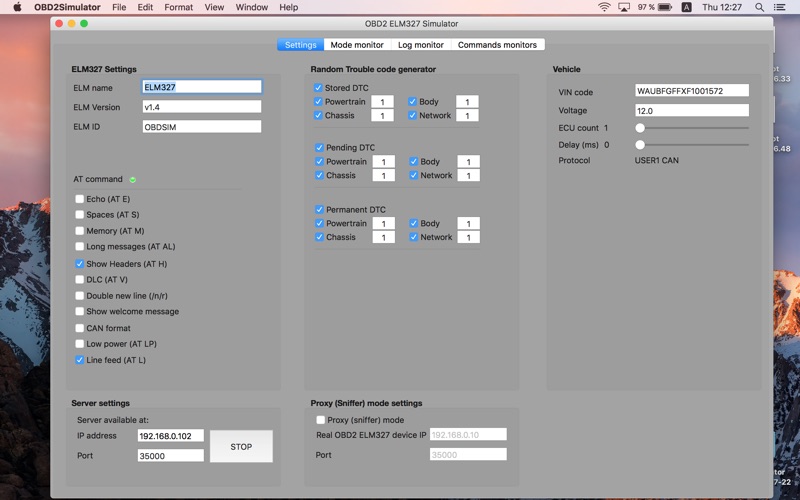800x500 pixels.
Task: Open Spotlight search
Action: (759, 7)
